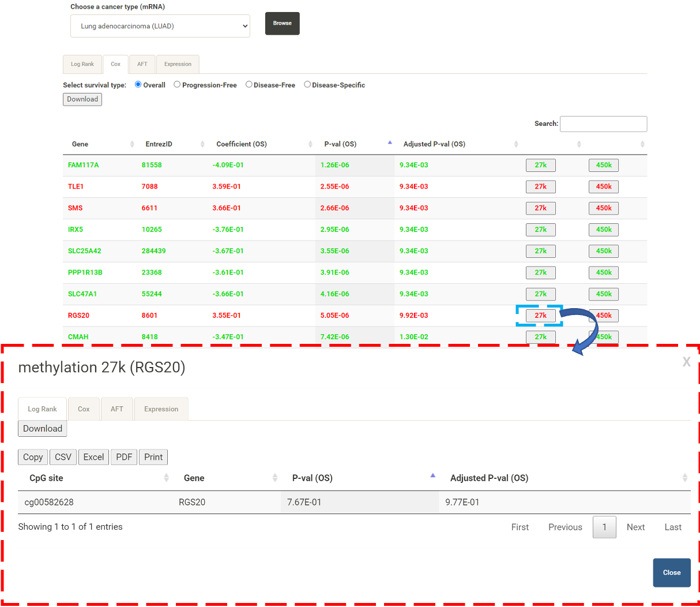
Task: Sort by EntrezID column arrows
Action: [202, 144]
